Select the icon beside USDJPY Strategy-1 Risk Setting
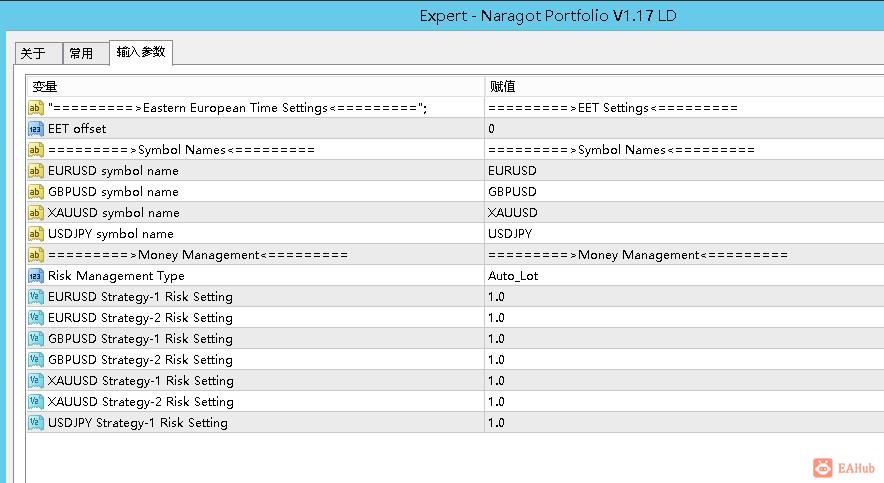 [x=36, y=423]
